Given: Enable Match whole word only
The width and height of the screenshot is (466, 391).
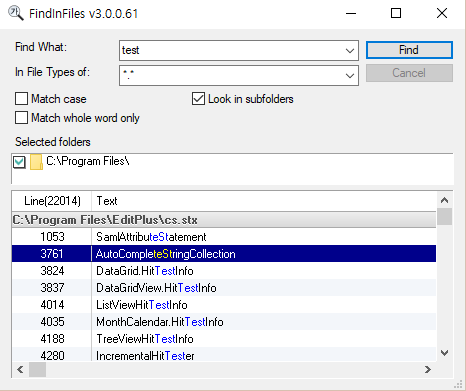Looking at the screenshot, I should point(21,118).
